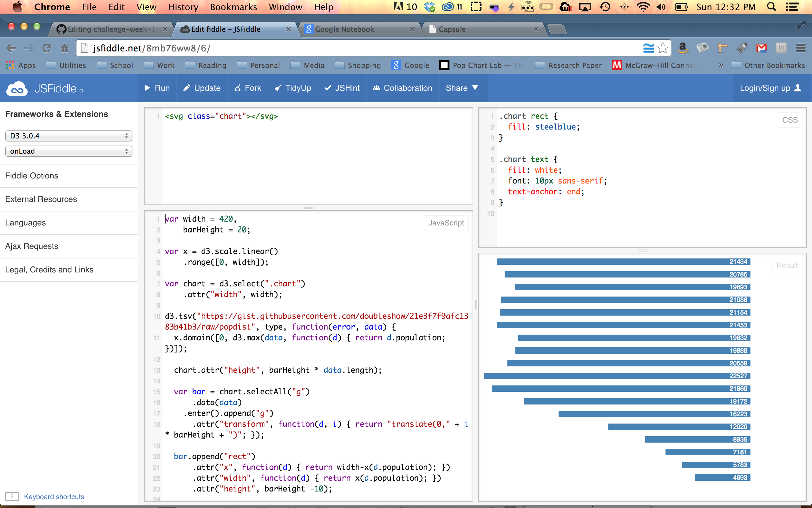The width and height of the screenshot is (812, 508).
Task: Open the D3 3.0.4 framework dropdown
Action: click(69, 136)
